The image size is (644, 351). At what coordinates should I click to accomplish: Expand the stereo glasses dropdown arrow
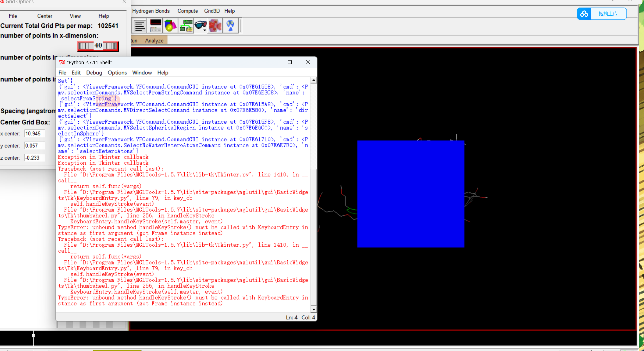[x=205, y=30]
